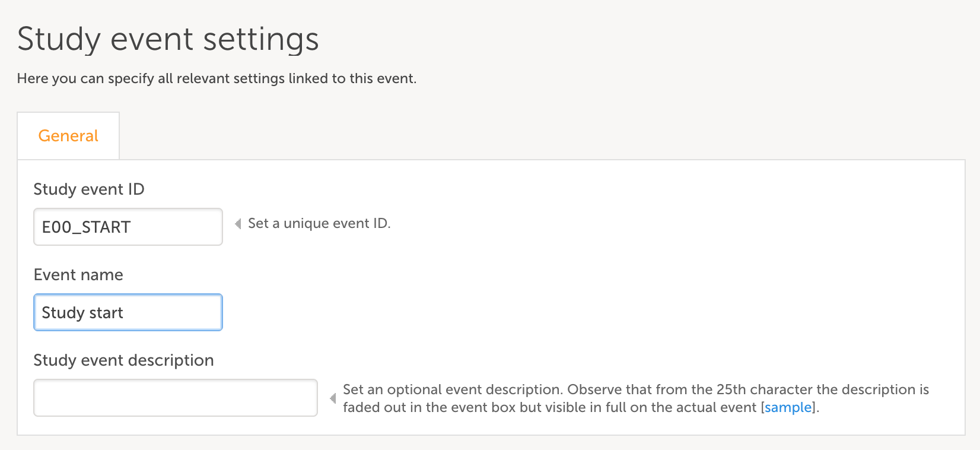Click the Study event settings heading
Viewport: 980px width, 450px height.
pyautogui.click(x=168, y=39)
